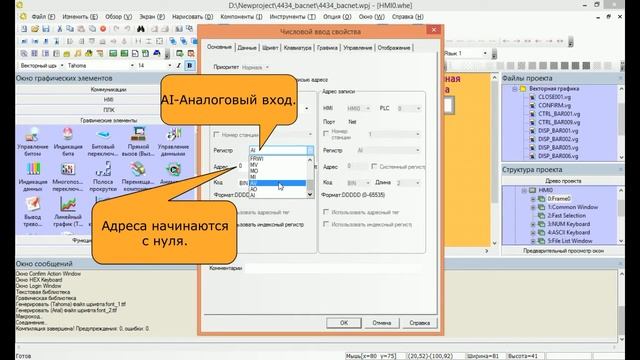Select the Линейный график component icon

(68, 204)
